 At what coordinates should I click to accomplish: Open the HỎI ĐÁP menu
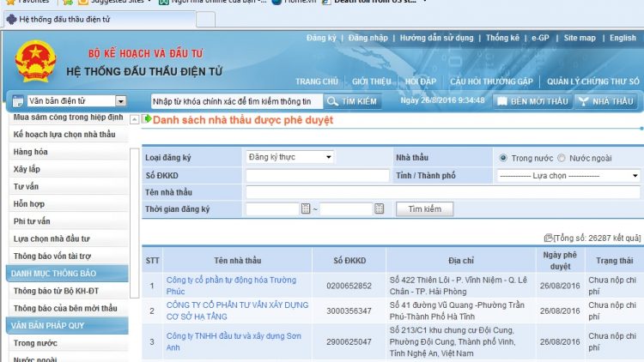(421, 81)
